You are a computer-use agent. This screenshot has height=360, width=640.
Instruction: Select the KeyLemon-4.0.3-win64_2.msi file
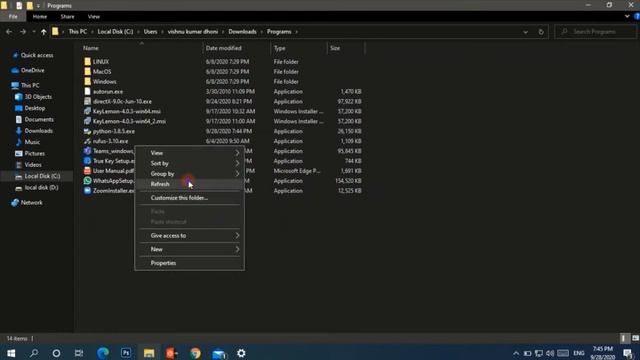pos(129,121)
